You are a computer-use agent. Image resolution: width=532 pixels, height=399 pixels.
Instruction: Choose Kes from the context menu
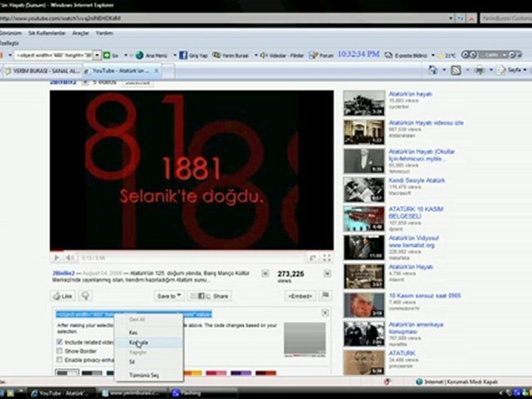point(149,332)
